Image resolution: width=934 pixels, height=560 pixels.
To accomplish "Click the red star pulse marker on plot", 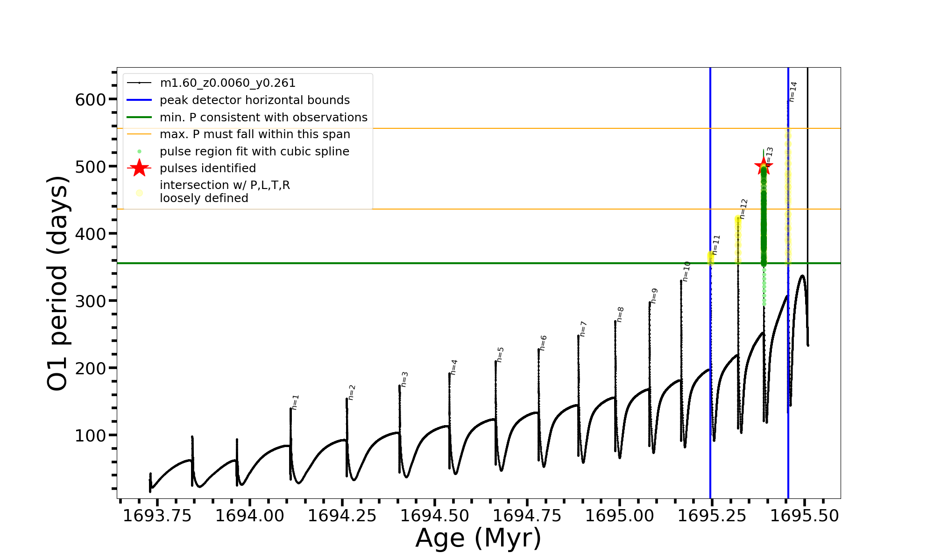I will [764, 166].
